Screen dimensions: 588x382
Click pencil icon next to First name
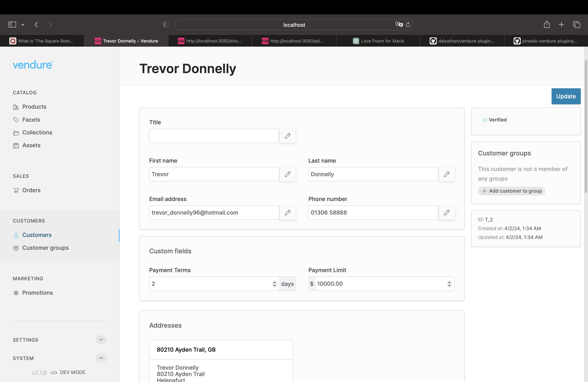(x=287, y=174)
